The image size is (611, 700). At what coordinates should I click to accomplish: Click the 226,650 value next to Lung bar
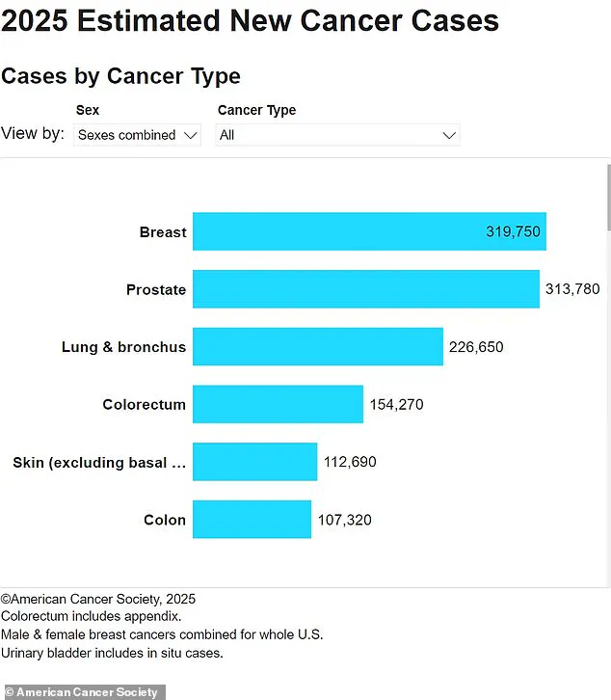click(x=476, y=347)
